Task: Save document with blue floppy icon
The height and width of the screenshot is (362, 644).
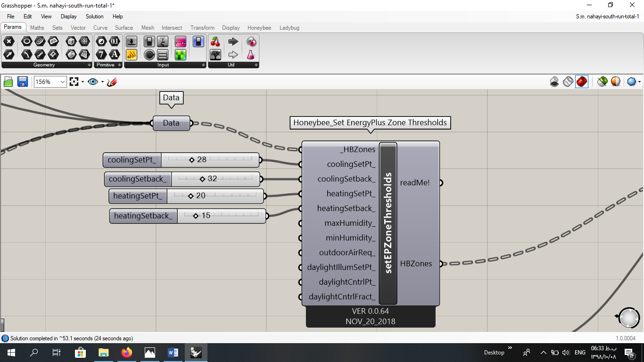Action: pos(23,82)
